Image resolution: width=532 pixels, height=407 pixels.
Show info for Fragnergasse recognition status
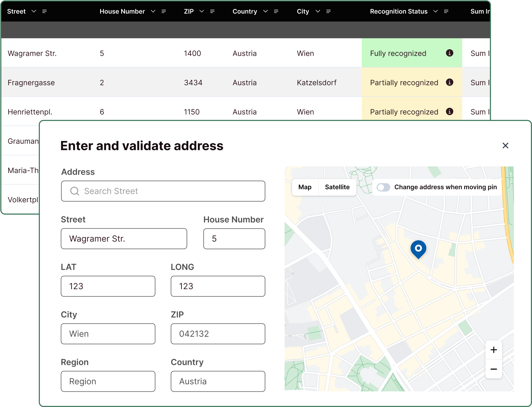tap(449, 82)
